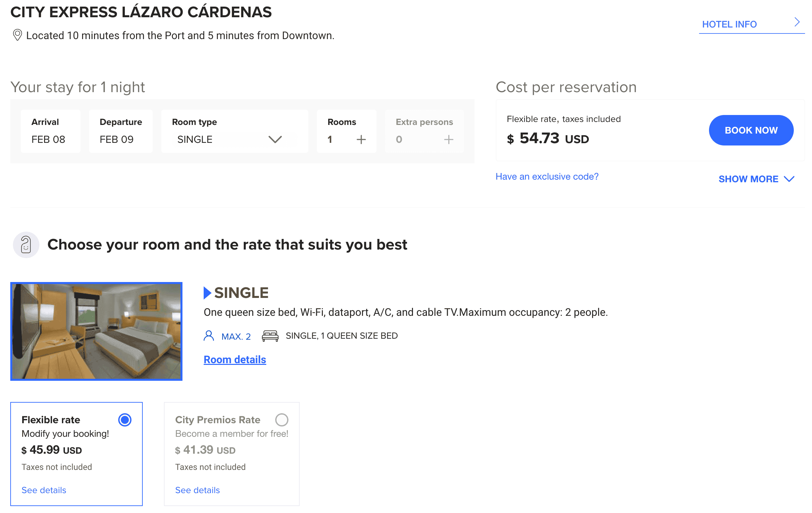Click the blue triangle beside SINGLE

pos(207,293)
